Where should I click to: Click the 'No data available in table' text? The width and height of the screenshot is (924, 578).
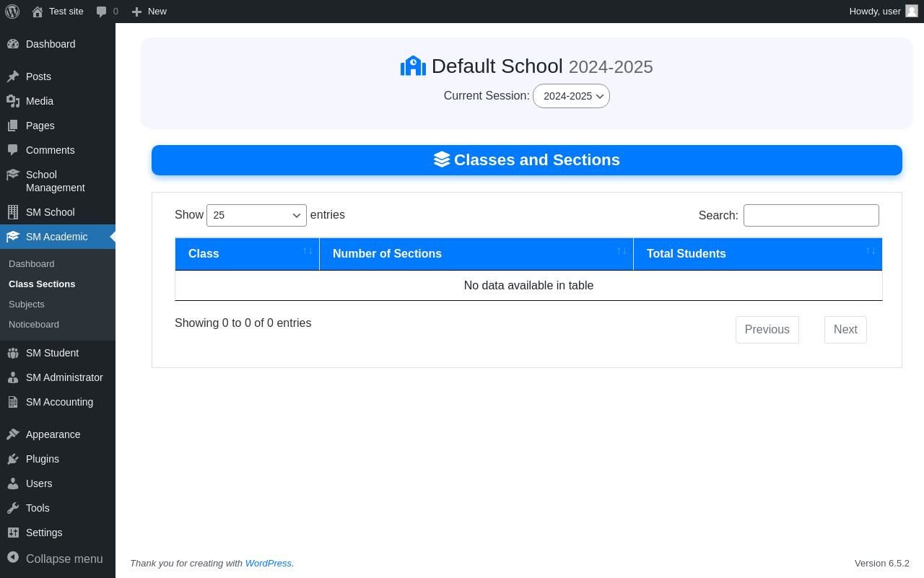[x=528, y=286]
